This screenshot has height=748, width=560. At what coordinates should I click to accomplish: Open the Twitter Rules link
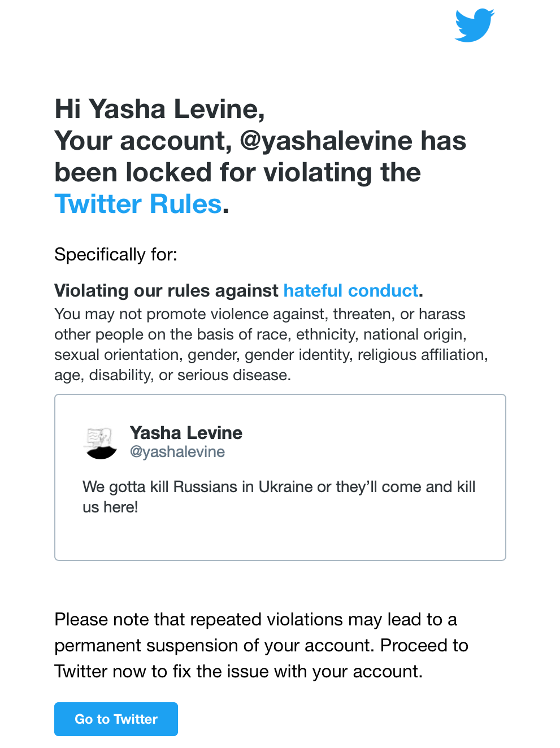click(138, 204)
